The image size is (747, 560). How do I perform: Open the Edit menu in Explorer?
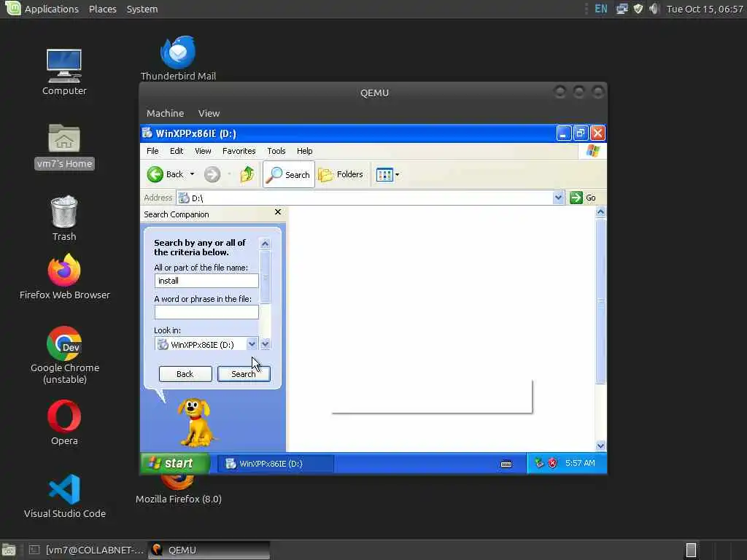177,151
